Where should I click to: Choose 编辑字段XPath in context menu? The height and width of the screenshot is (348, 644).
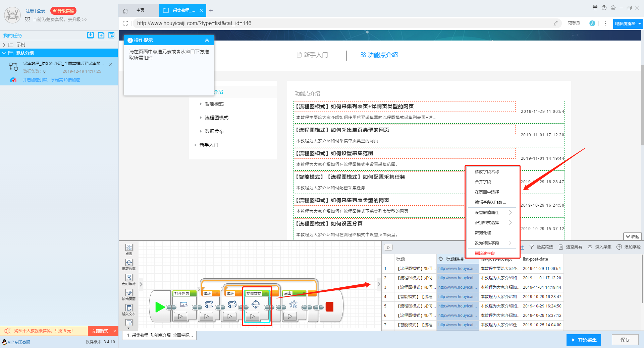point(490,202)
